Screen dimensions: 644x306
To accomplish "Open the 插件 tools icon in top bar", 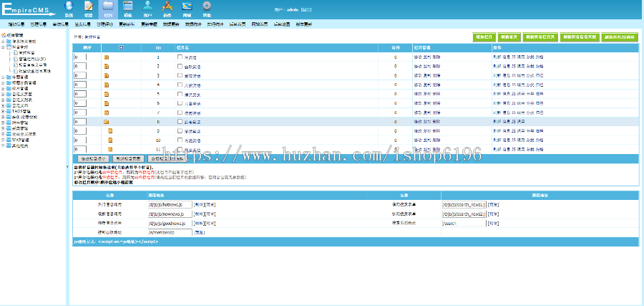I will pyautogui.click(x=167, y=6).
